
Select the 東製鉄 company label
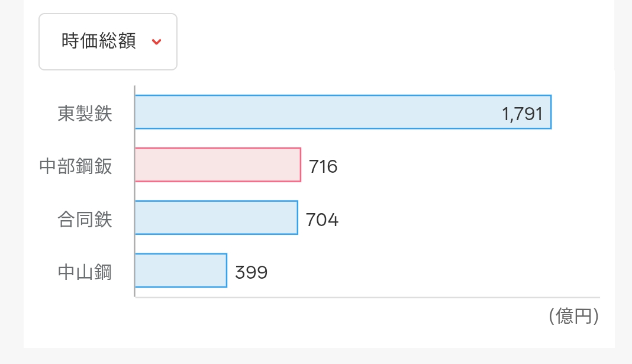click(85, 113)
